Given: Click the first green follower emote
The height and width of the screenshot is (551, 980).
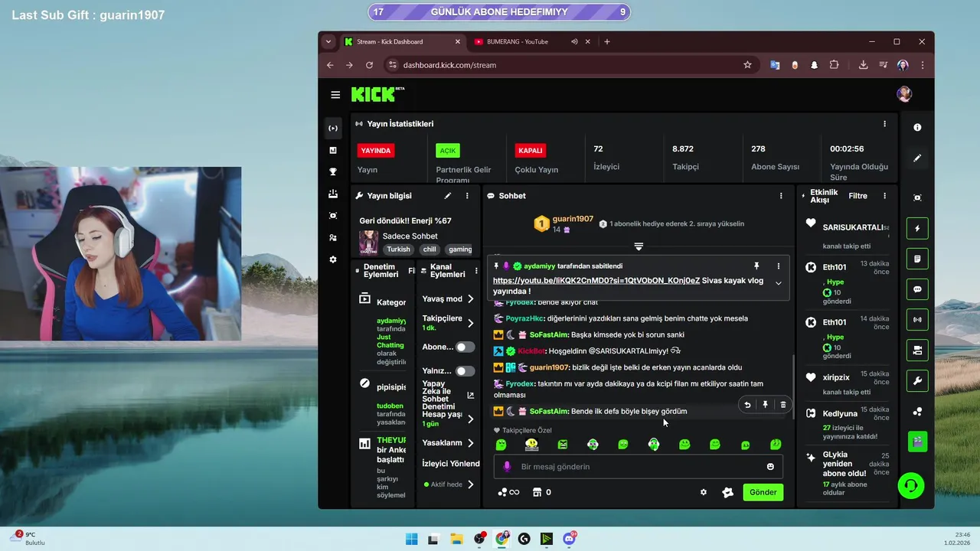Looking at the screenshot, I should pyautogui.click(x=501, y=445).
